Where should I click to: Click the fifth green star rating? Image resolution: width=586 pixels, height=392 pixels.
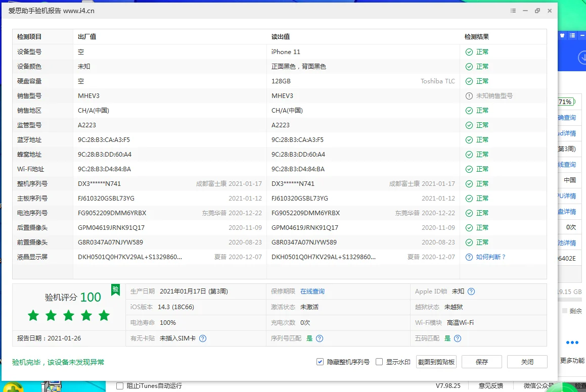tap(104, 315)
